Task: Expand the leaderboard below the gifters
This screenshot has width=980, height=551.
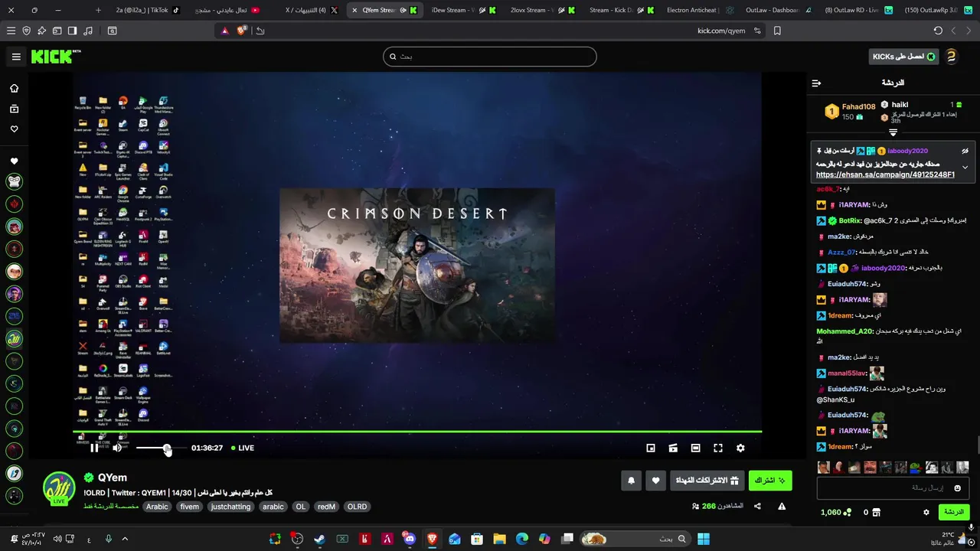Action: tap(893, 132)
